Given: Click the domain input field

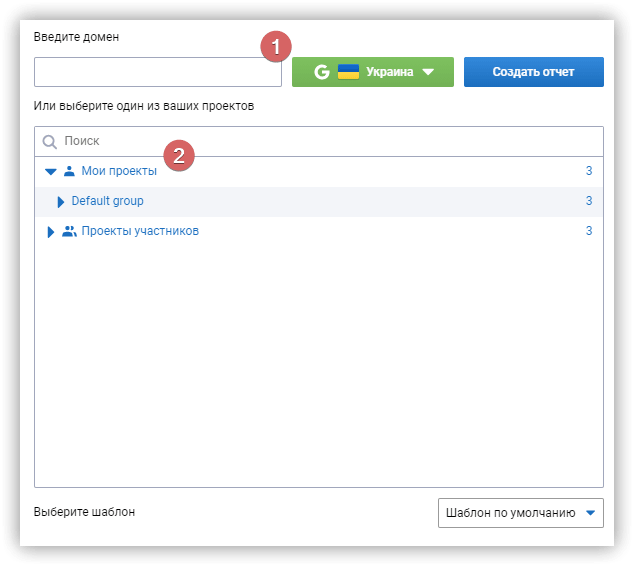Looking at the screenshot, I should click(x=158, y=72).
